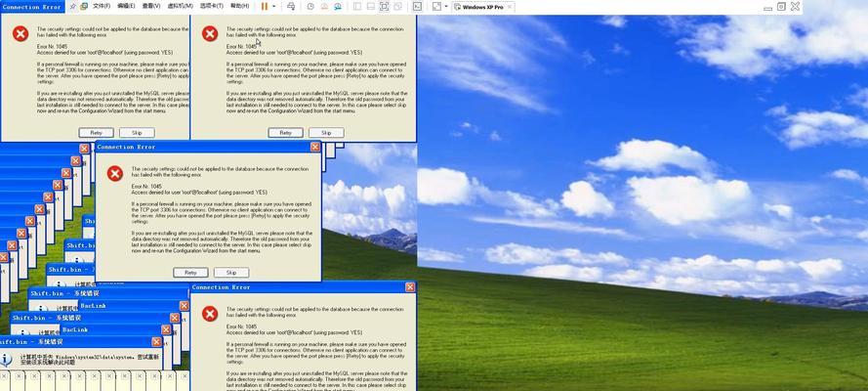Open the console view terminal icon
The width and height of the screenshot is (868, 391).
(417, 6)
